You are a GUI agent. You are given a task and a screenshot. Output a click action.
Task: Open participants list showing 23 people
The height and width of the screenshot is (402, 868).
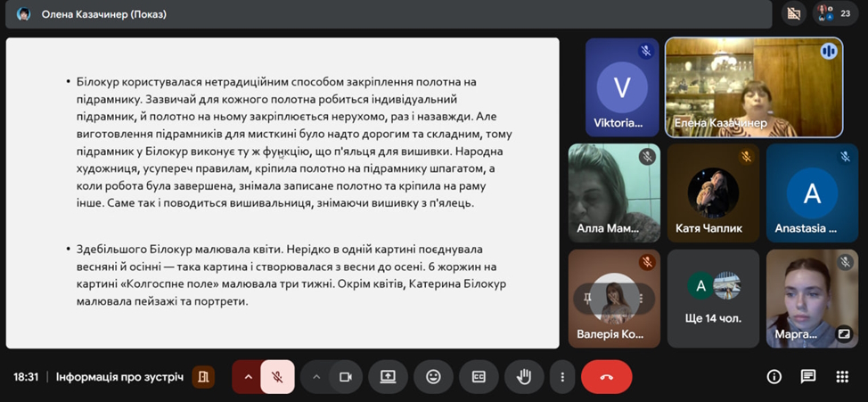click(x=834, y=13)
